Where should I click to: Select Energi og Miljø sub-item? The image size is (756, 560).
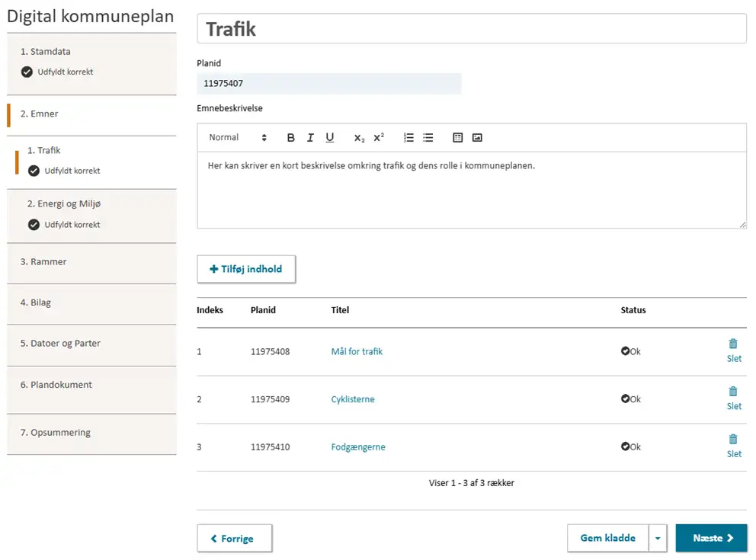(x=64, y=204)
